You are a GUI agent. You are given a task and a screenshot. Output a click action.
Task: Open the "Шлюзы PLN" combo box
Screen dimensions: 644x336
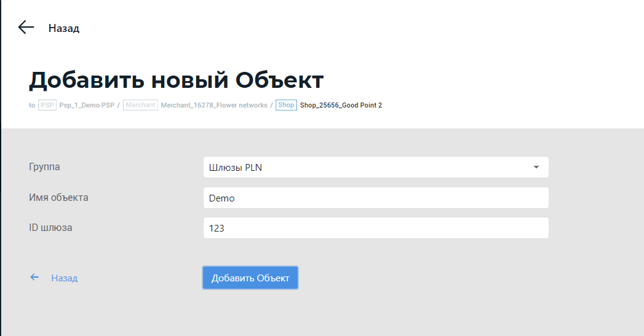tap(369, 167)
